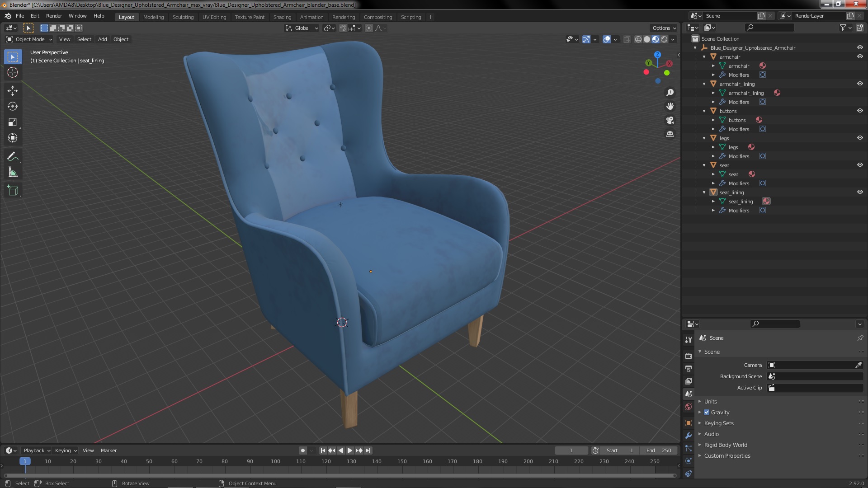Hide the seat object
This screenshot has width=868, height=488.
coord(860,165)
